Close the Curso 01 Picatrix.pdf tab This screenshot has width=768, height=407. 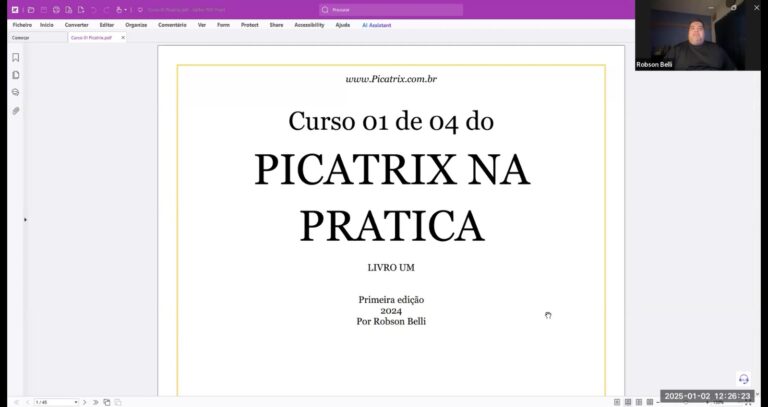(x=123, y=37)
